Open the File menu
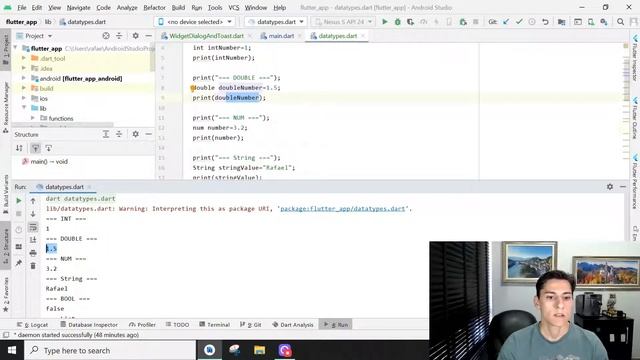Screen dimensions: 640x360 tap(22, 7)
